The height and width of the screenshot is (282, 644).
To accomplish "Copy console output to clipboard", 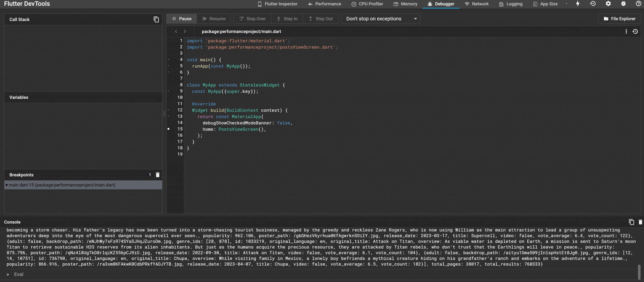I will 631,222.
